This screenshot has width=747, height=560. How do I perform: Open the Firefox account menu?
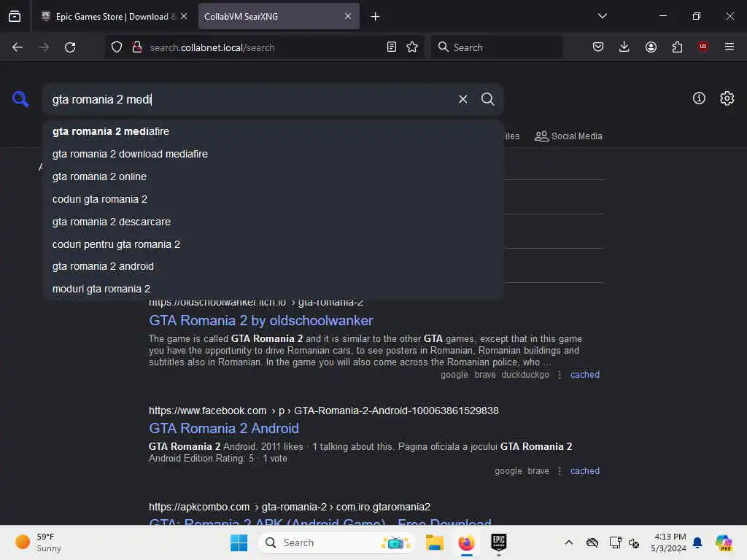point(651,47)
